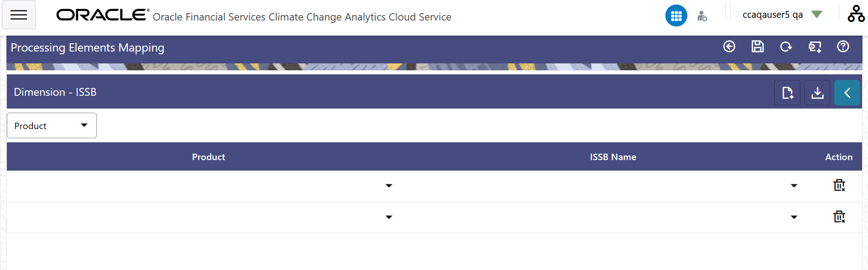This screenshot has height=270, width=868.
Task: Click the blue application grid icon
Action: pos(676,16)
